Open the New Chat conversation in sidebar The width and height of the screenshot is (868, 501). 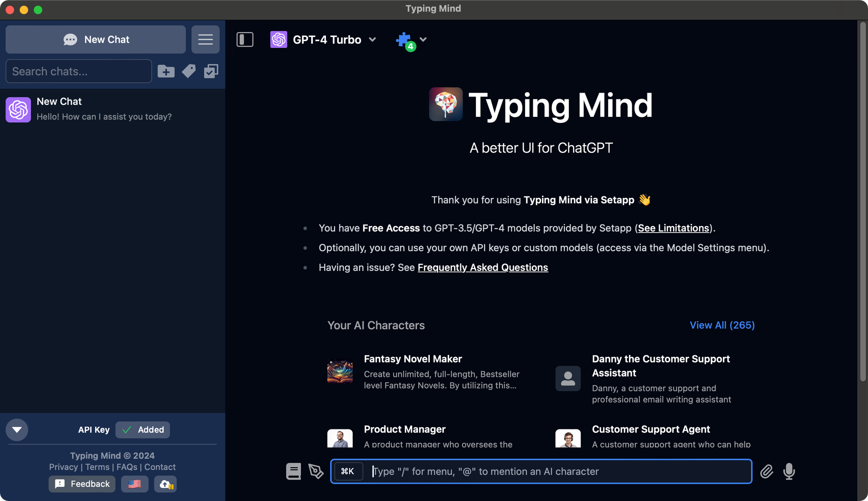click(113, 109)
